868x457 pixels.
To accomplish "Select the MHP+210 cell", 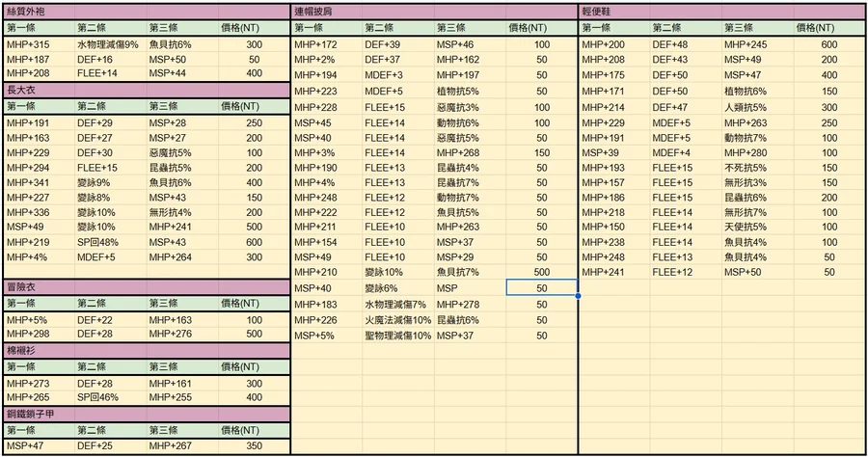I will [327, 272].
